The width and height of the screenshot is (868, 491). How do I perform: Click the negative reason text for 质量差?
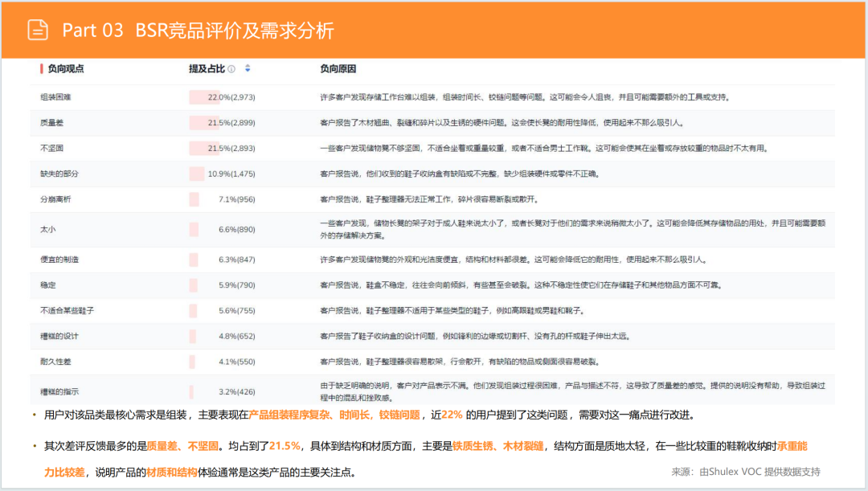coord(502,122)
